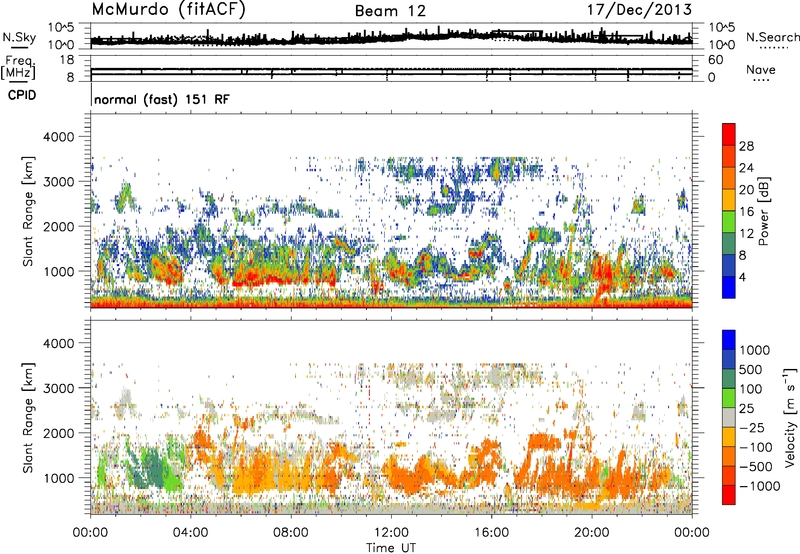Click the 'Freq. [MHz]' label
The width and height of the screenshot is (800, 554).
point(18,68)
